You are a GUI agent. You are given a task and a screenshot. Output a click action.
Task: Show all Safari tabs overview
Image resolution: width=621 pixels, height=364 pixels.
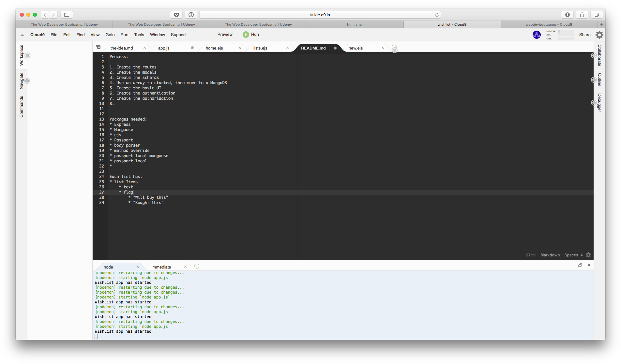[597, 15]
